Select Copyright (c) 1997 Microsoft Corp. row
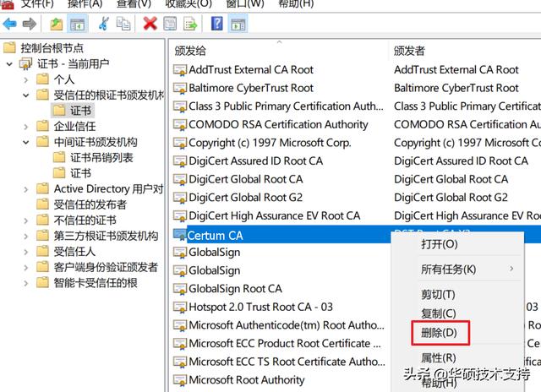The image size is (541, 392). coord(270,143)
